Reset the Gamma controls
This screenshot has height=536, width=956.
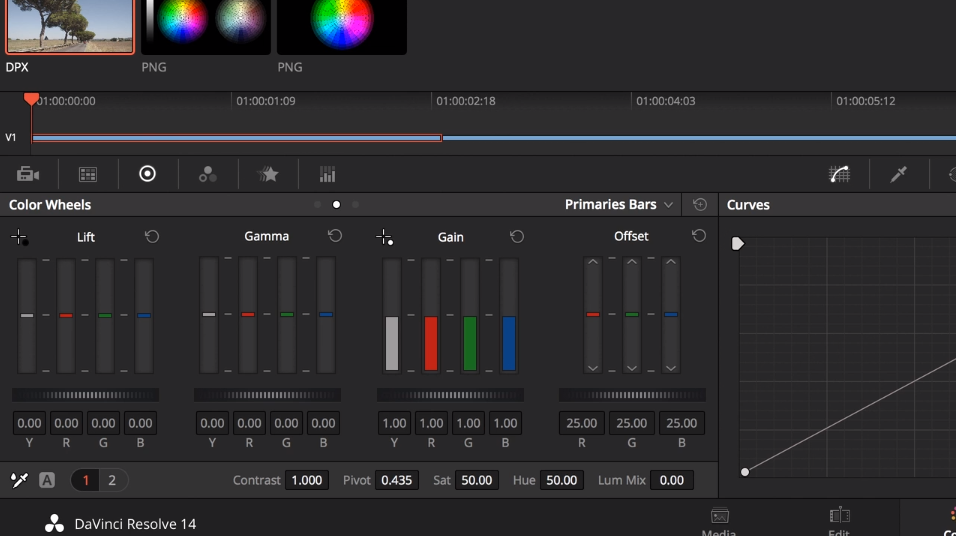[x=335, y=235]
